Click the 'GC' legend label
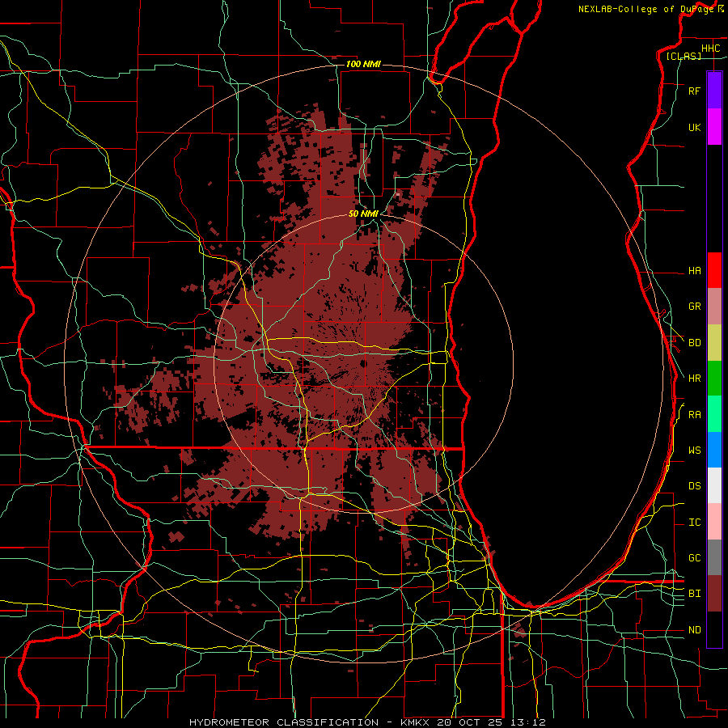 click(694, 558)
